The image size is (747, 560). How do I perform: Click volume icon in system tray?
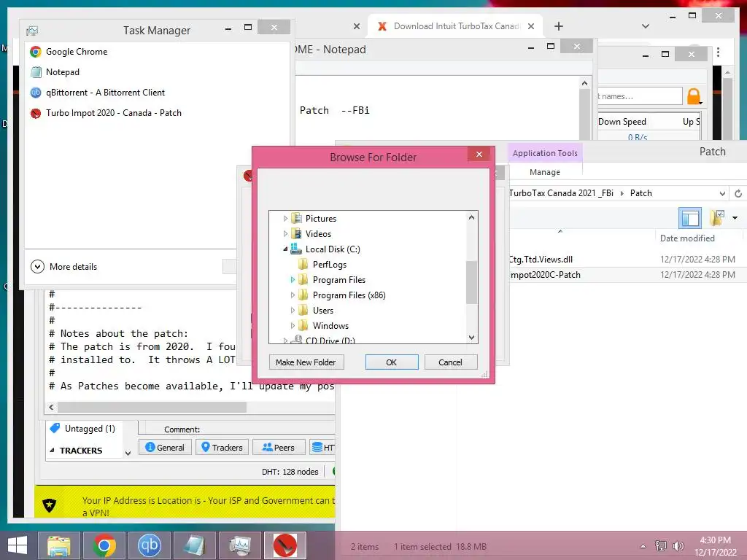point(677,545)
